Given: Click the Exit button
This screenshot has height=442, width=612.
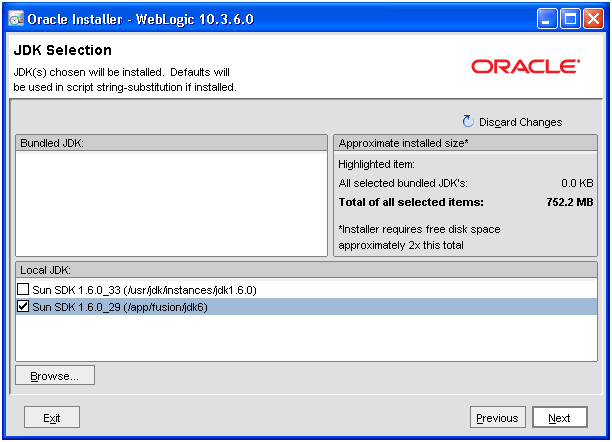Looking at the screenshot, I should (x=52, y=417).
